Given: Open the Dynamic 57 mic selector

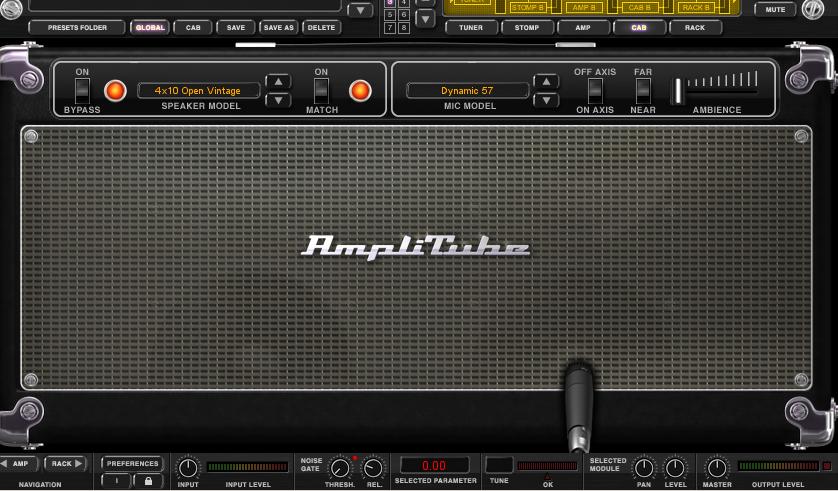Looking at the screenshot, I should pos(467,91).
